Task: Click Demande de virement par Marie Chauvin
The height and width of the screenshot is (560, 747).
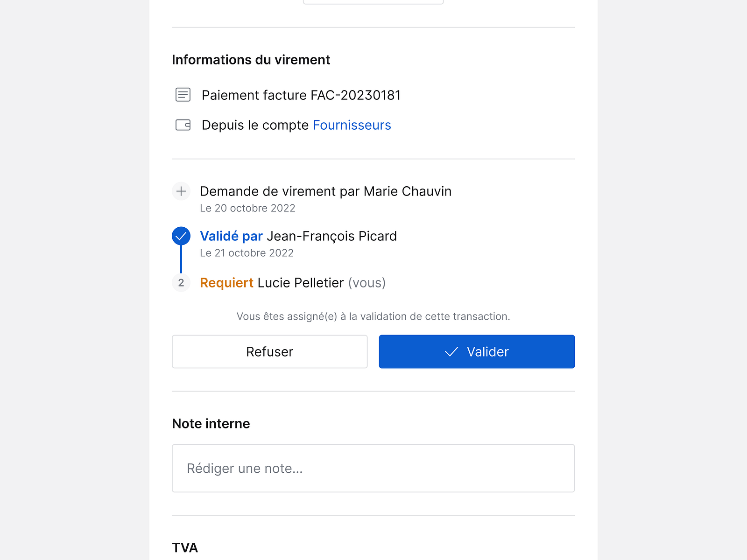Action: [325, 191]
